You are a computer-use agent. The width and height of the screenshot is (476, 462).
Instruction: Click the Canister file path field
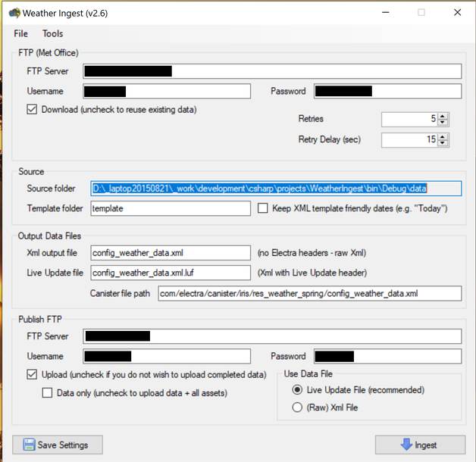[x=309, y=293]
